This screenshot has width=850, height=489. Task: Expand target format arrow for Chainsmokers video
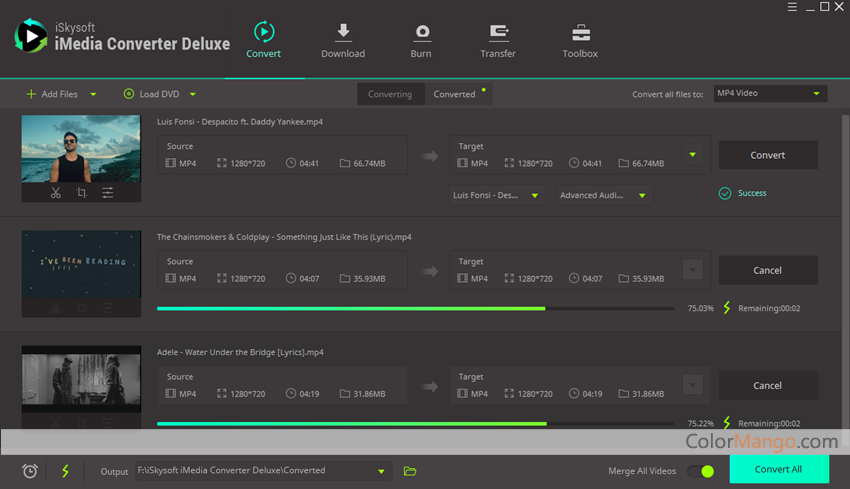tap(692, 269)
